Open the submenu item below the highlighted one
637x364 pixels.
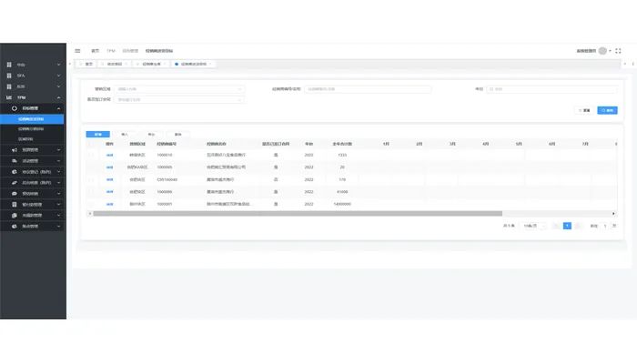[x=32, y=129]
